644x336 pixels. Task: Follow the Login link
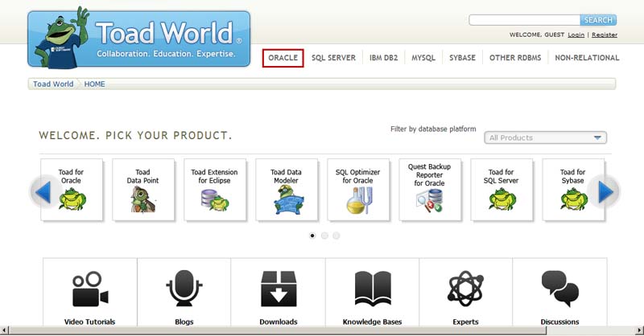click(x=576, y=35)
